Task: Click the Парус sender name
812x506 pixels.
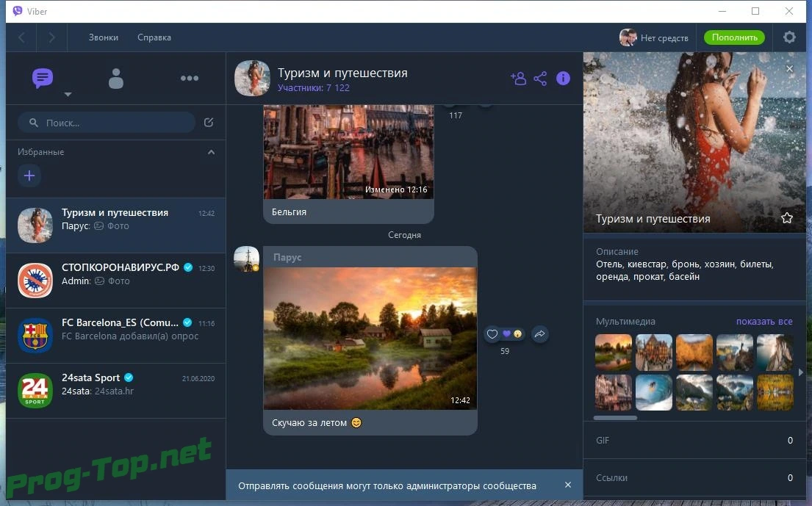Action: (287, 257)
